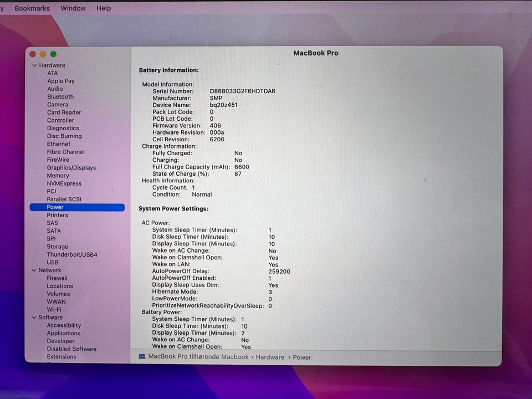Click the Software section label

pos(50,318)
